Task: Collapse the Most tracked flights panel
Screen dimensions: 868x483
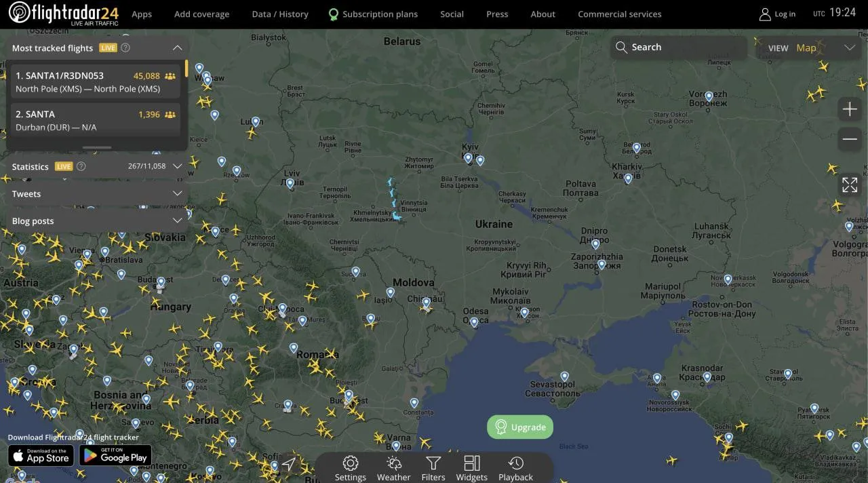Action: click(x=177, y=48)
